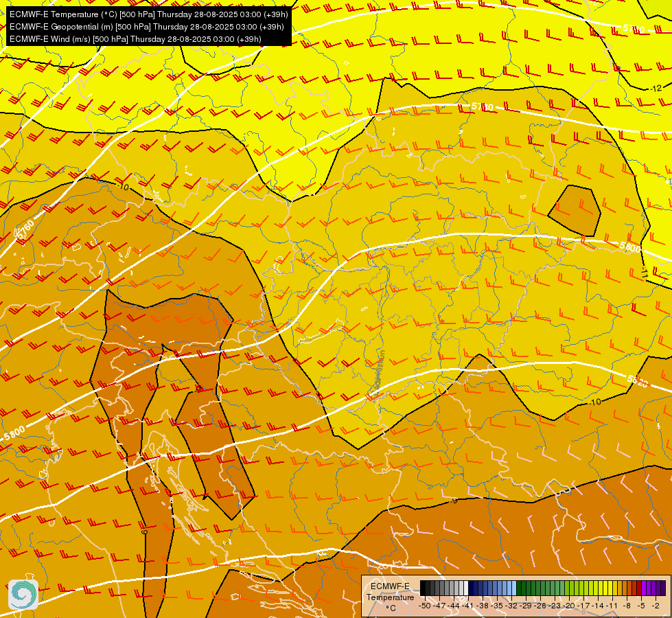Click the -8 legend tick label

[x=627, y=606]
